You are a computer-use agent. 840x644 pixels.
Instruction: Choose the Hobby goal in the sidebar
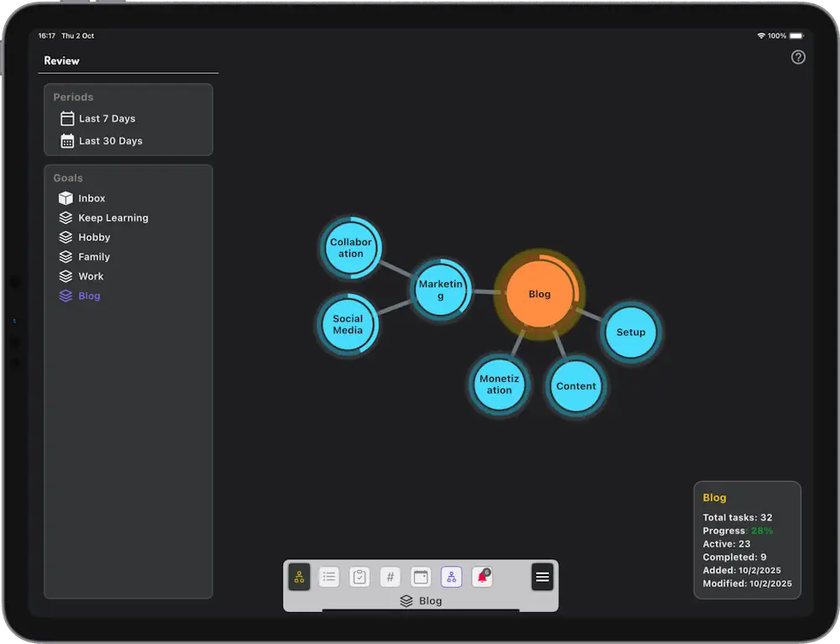point(94,238)
